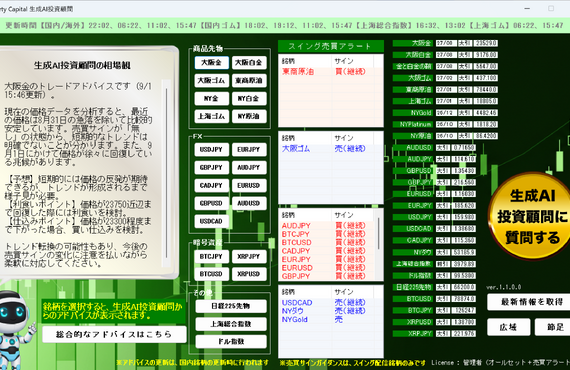The height and width of the screenshot is (370, 570).
Task: Pick the USDJPY FX button
Action: click(212, 149)
